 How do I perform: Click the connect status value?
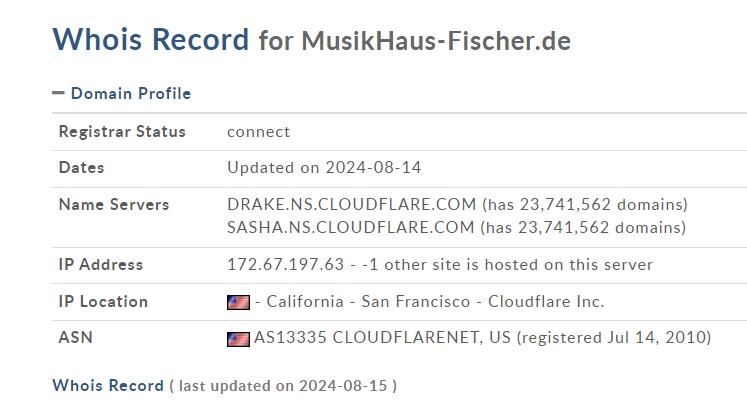click(x=259, y=132)
